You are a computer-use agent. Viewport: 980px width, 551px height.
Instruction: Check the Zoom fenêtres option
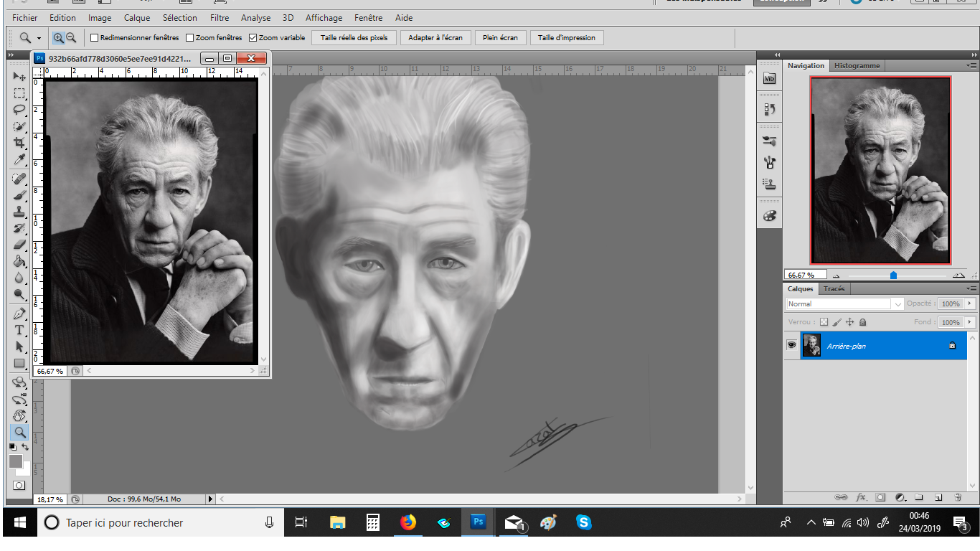point(190,38)
